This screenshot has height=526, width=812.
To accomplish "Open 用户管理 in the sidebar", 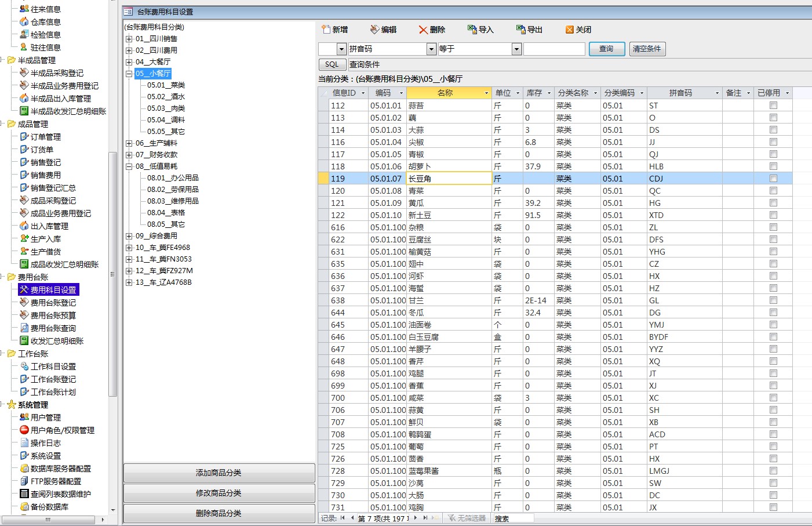I will click(x=45, y=418).
